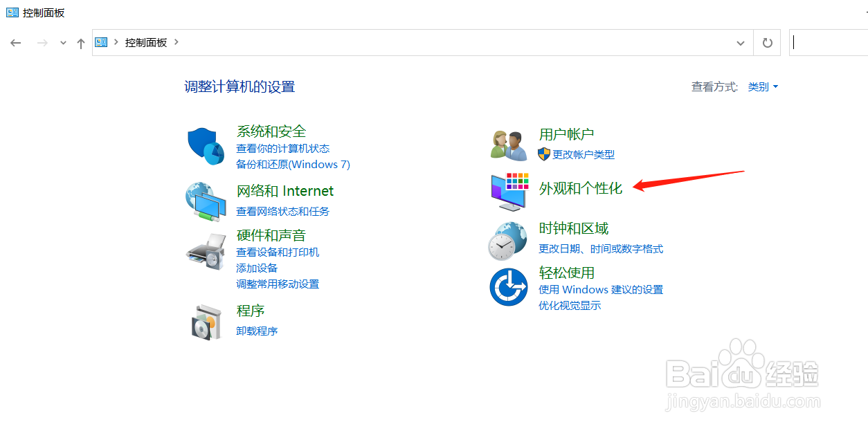Open 更改日期、时间或数字格式
Image resolution: width=868 pixels, height=431 pixels.
[600, 250]
